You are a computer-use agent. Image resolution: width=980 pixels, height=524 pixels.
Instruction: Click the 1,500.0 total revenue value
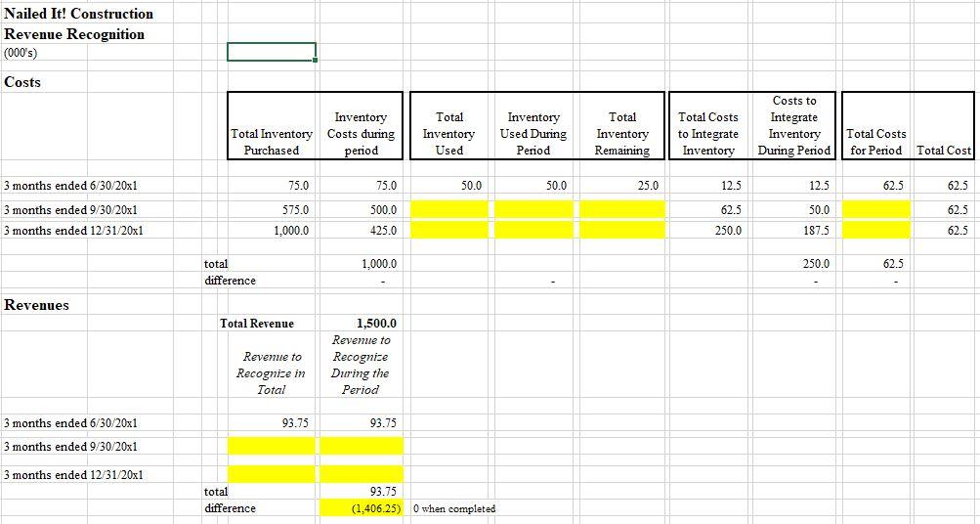click(x=376, y=324)
